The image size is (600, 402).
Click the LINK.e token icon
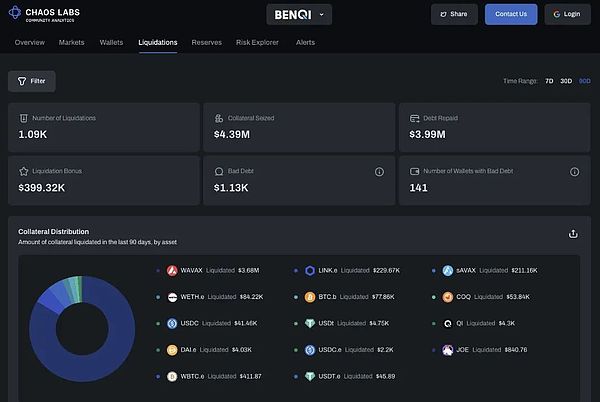click(310, 270)
